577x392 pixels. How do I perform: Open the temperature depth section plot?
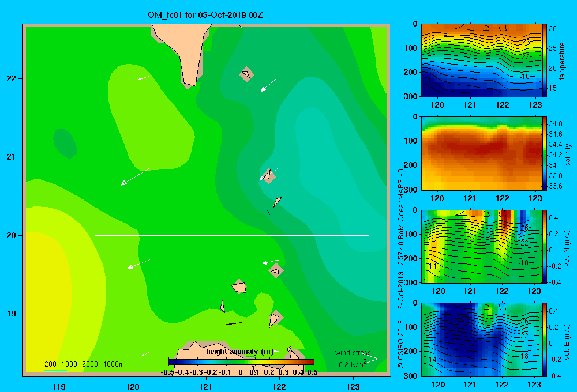tap(481, 61)
